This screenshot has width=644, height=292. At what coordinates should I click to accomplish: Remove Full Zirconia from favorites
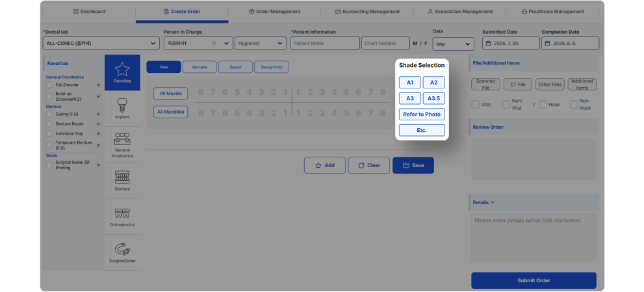tap(98, 85)
